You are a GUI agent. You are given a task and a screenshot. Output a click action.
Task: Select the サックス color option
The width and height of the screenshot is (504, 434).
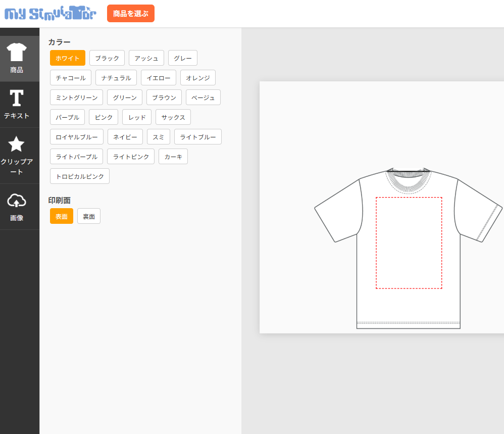tap(173, 117)
